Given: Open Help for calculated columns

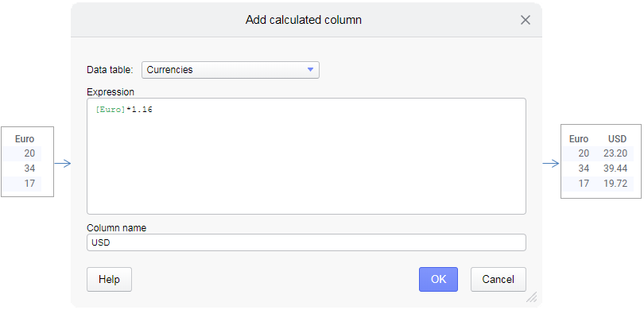Looking at the screenshot, I should [109, 280].
